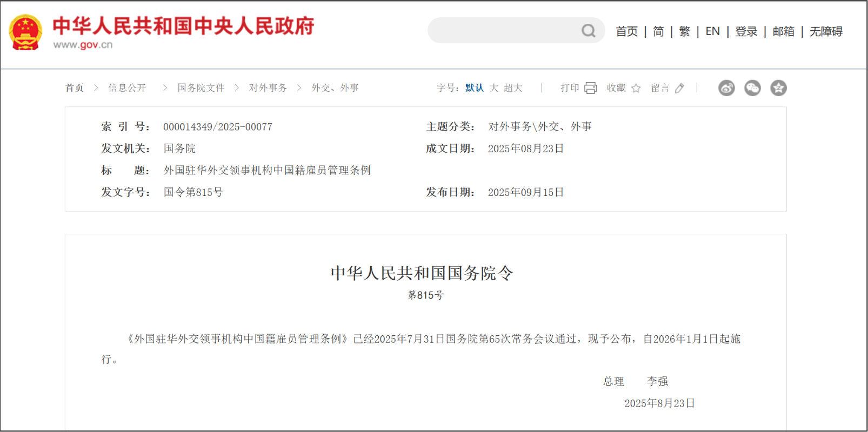Viewport: 868px width, 432px height.
Task: Click the search magnifier icon
Action: point(588,31)
